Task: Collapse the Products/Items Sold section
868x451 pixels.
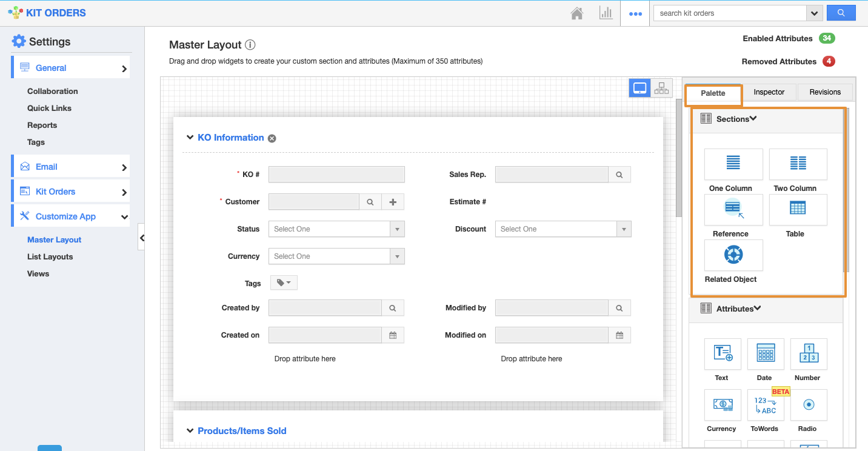Action: coord(190,430)
